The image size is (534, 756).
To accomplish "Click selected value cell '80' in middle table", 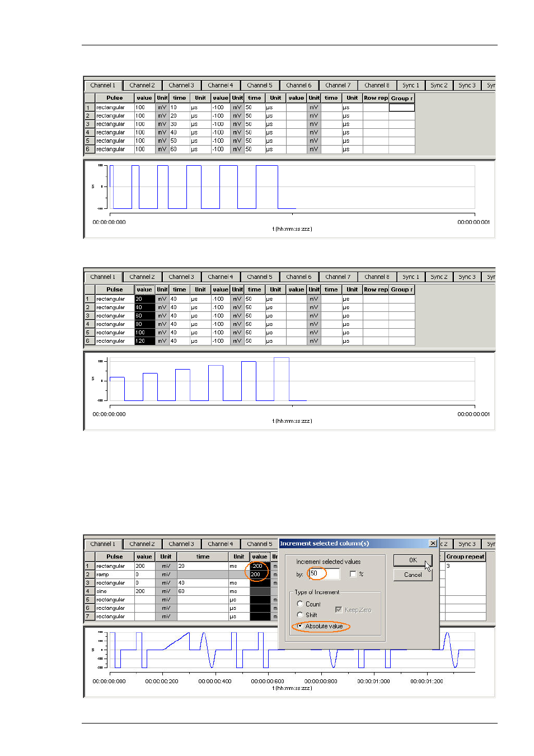I will 144,324.
